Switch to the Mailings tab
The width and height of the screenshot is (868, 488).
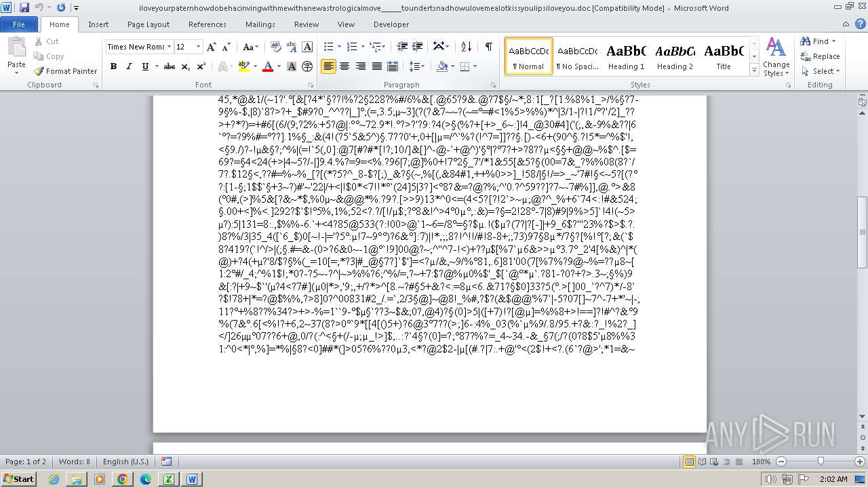[x=260, y=24]
